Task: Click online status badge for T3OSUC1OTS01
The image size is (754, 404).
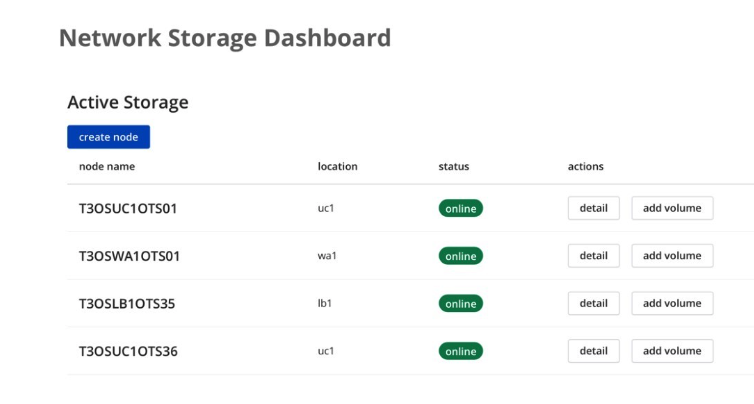Action: coord(461,208)
